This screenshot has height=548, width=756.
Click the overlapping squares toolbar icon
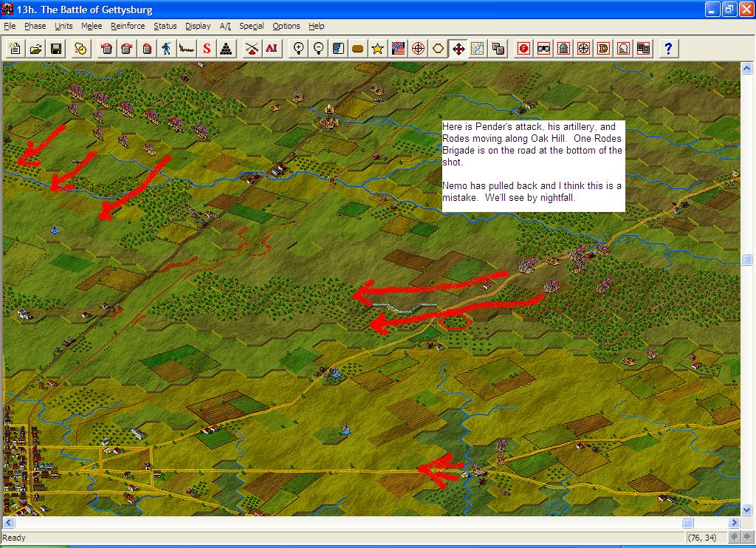(x=498, y=48)
